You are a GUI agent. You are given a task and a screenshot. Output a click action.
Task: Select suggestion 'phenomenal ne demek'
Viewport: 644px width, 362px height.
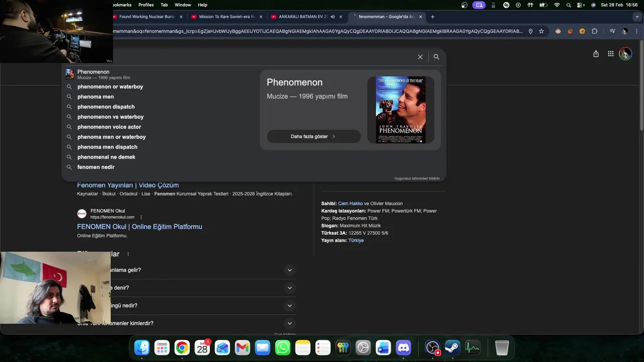[106, 157]
